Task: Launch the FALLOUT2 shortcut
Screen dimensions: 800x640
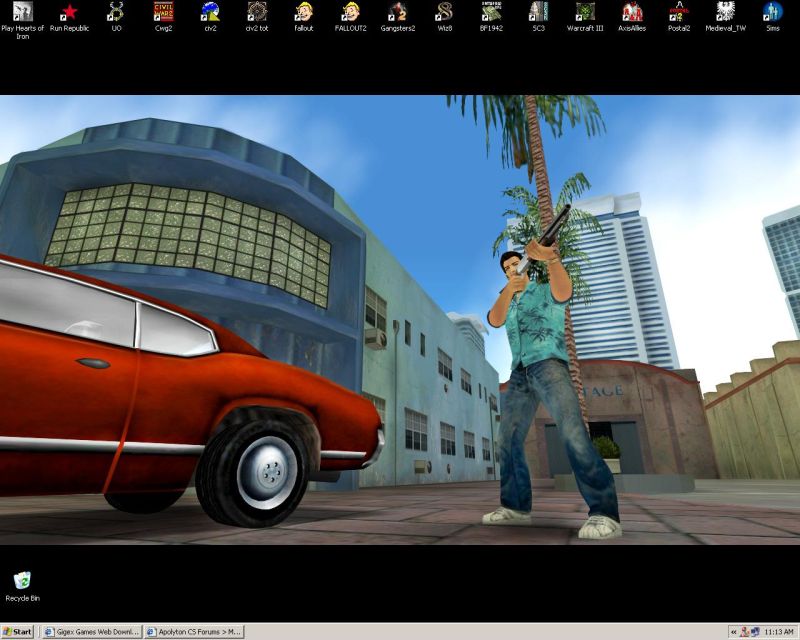Action: (350, 13)
